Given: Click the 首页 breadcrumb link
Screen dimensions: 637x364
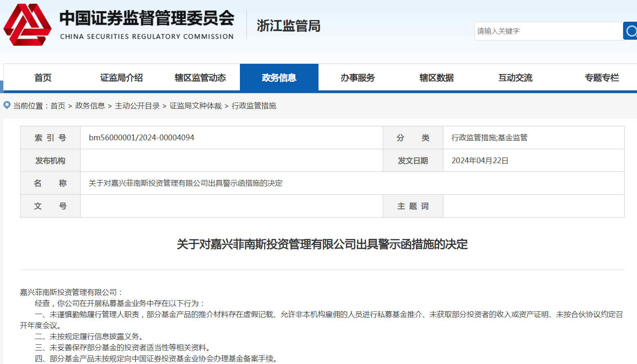Looking at the screenshot, I should (58, 106).
